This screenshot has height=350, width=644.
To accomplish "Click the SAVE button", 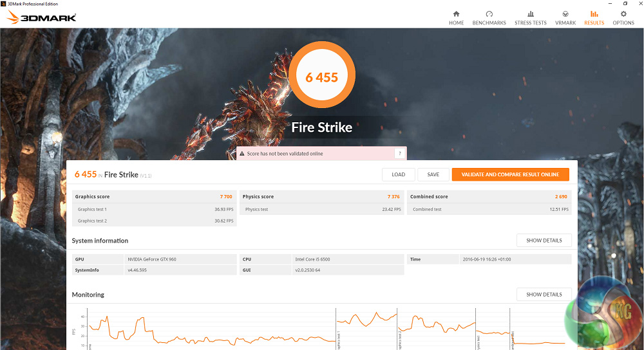I will coord(433,174).
